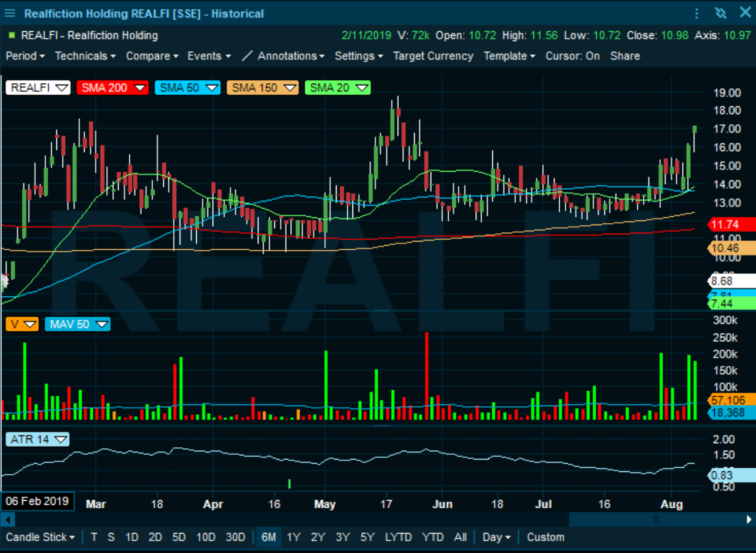Open the three-dot options menu

click(x=697, y=13)
